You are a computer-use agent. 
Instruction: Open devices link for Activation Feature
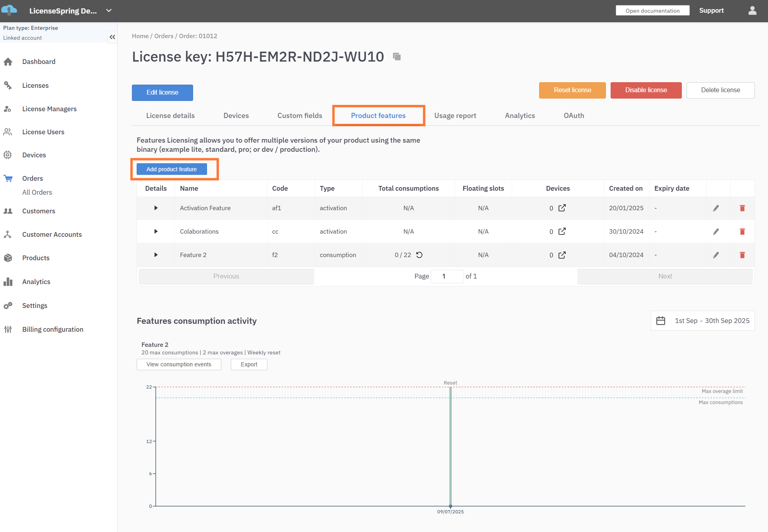[562, 208]
